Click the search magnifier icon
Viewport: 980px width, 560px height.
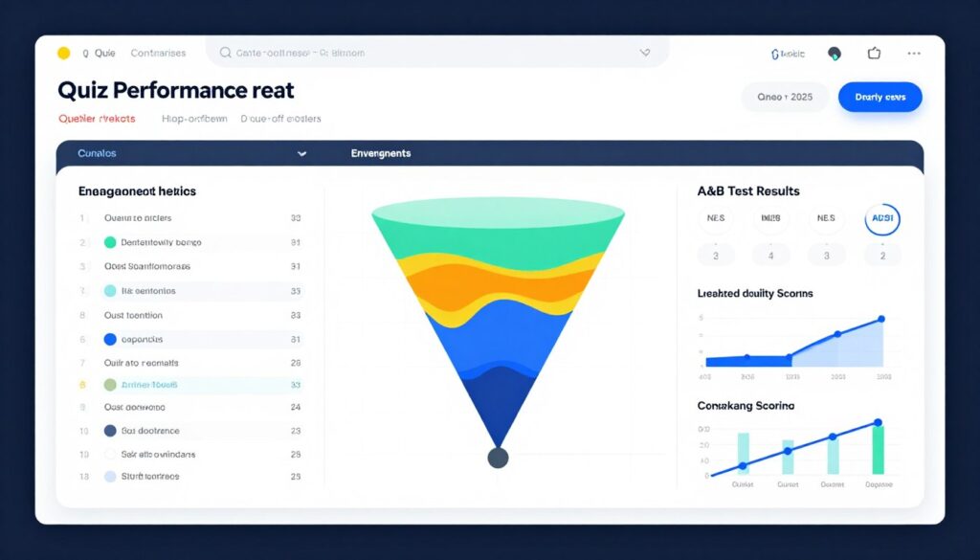pyautogui.click(x=226, y=53)
